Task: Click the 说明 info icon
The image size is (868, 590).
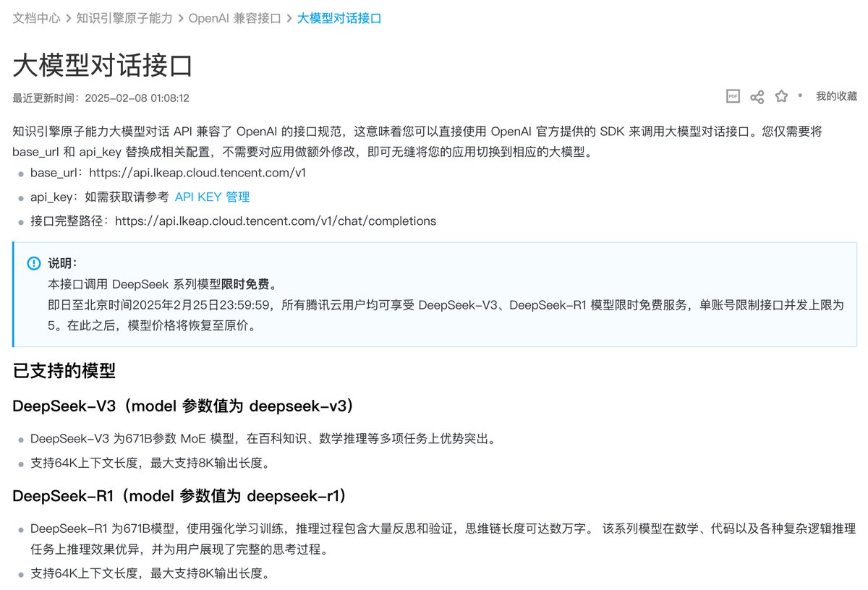Action: 34,263
